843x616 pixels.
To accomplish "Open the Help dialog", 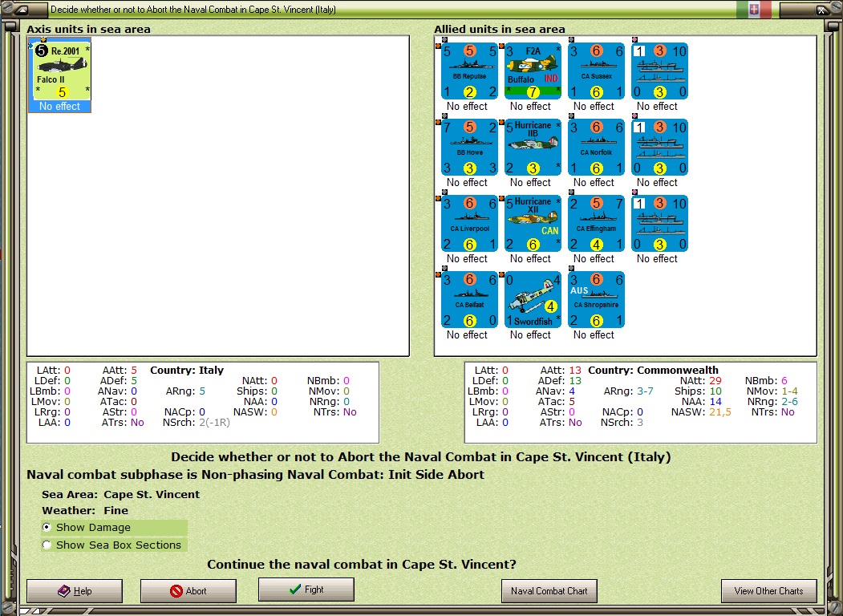I will coord(75,591).
